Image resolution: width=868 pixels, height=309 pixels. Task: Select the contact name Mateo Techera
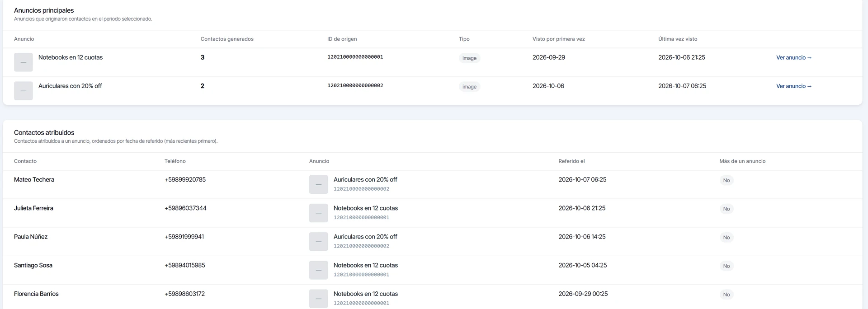[34, 179]
